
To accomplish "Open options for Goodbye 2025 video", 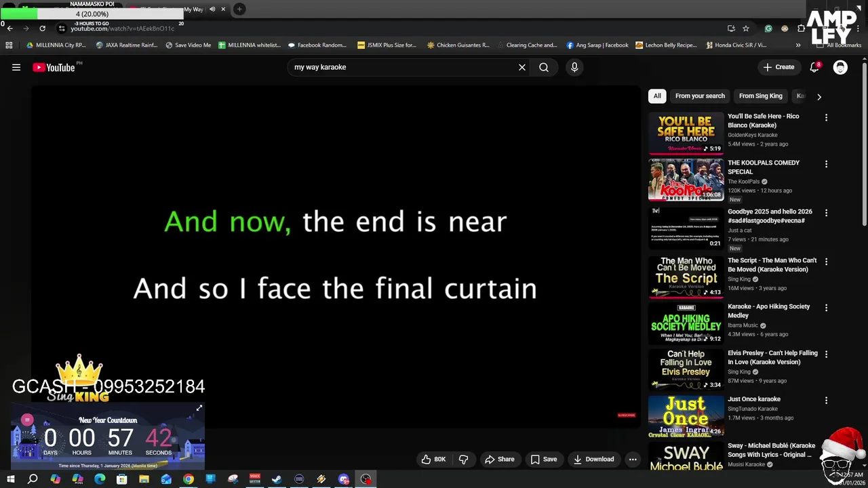I will [826, 213].
